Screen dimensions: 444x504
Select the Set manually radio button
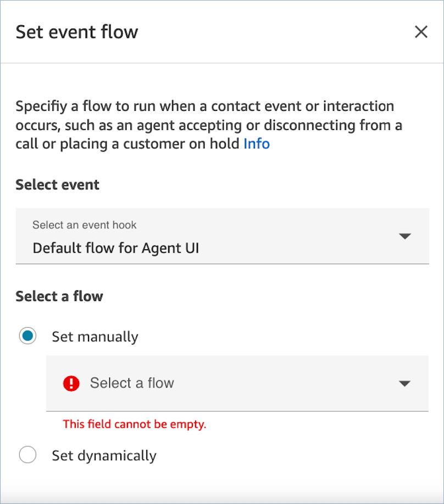28,336
